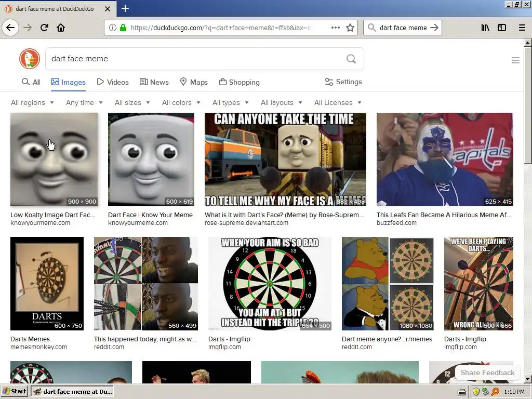Go to the Maps tab
532x399 pixels.
[194, 82]
